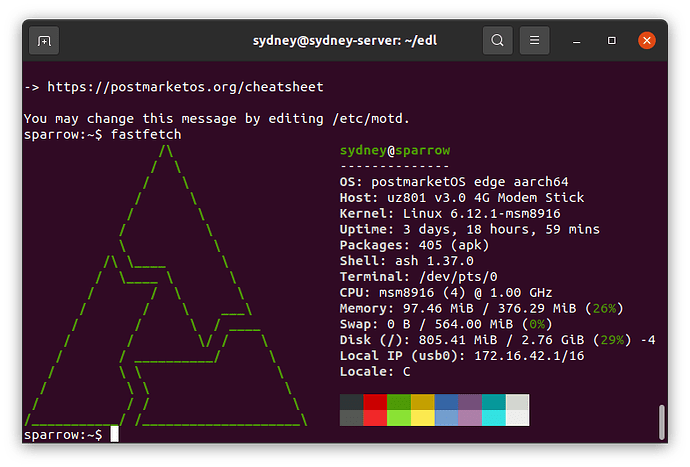
Task: Click the Uptime line
Action: point(470,229)
